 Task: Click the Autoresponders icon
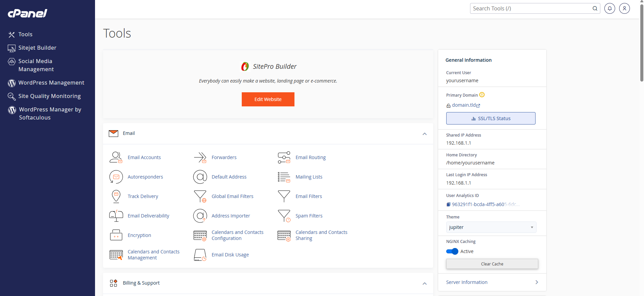click(116, 177)
